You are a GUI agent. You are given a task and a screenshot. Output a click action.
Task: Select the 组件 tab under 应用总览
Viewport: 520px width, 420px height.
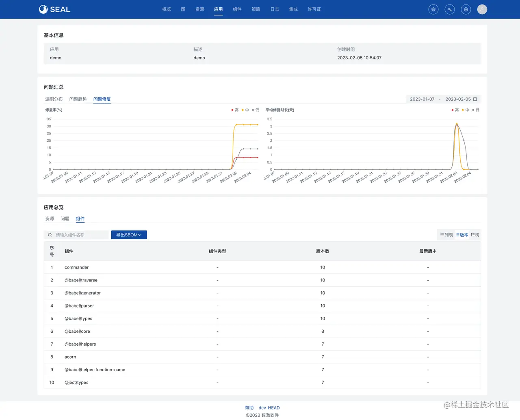click(x=80, y=219)
